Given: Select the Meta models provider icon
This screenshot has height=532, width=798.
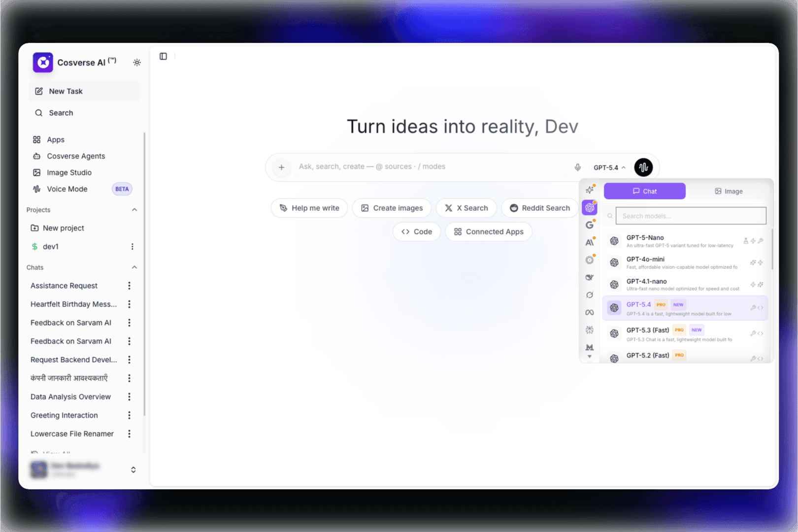Looking at the screenshot, I should click(x=590, y=312).
